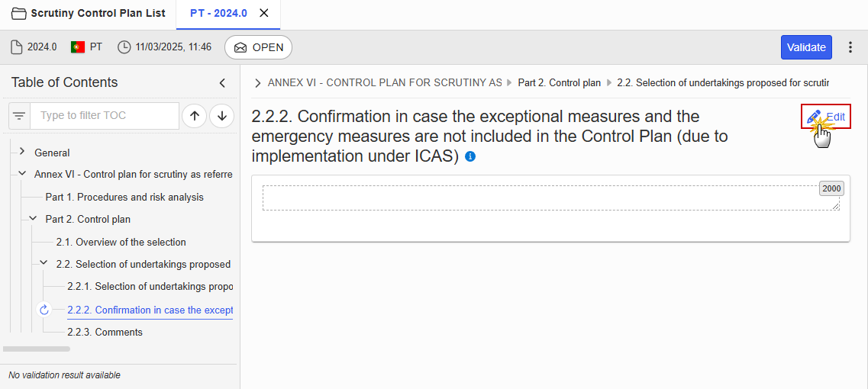Click the Type to filter TOC field
Image resolution: width=868 pixels, height=389 pixels.
[x=105, y=116]
